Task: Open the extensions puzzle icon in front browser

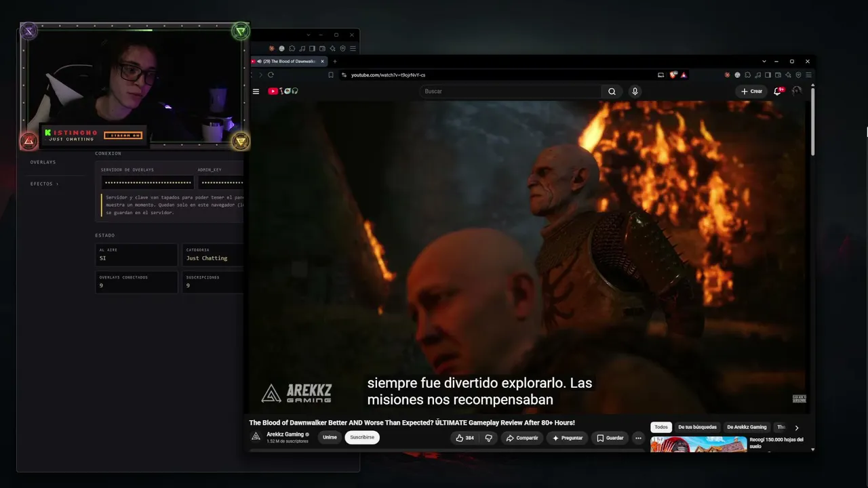Action: pos(747,75)
